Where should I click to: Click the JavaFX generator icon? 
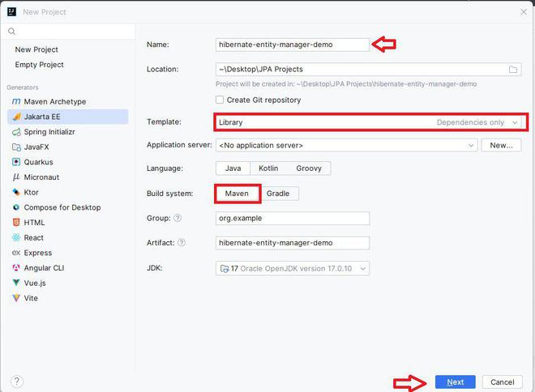tap(16, 147)
